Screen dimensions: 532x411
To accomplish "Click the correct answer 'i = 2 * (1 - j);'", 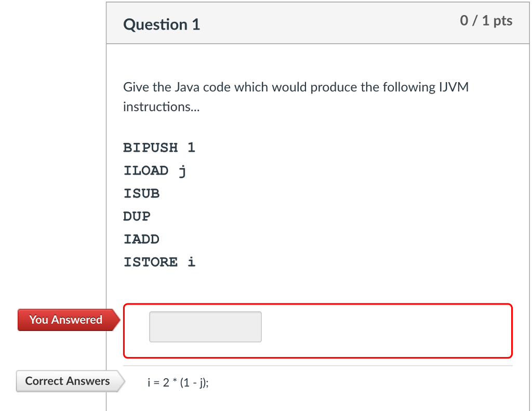I will click(177, 382).
